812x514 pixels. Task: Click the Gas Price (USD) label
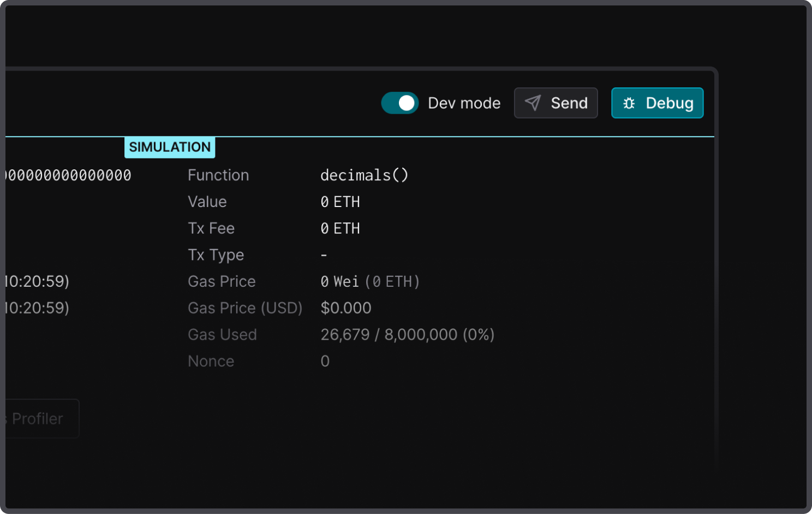(245, 308)
